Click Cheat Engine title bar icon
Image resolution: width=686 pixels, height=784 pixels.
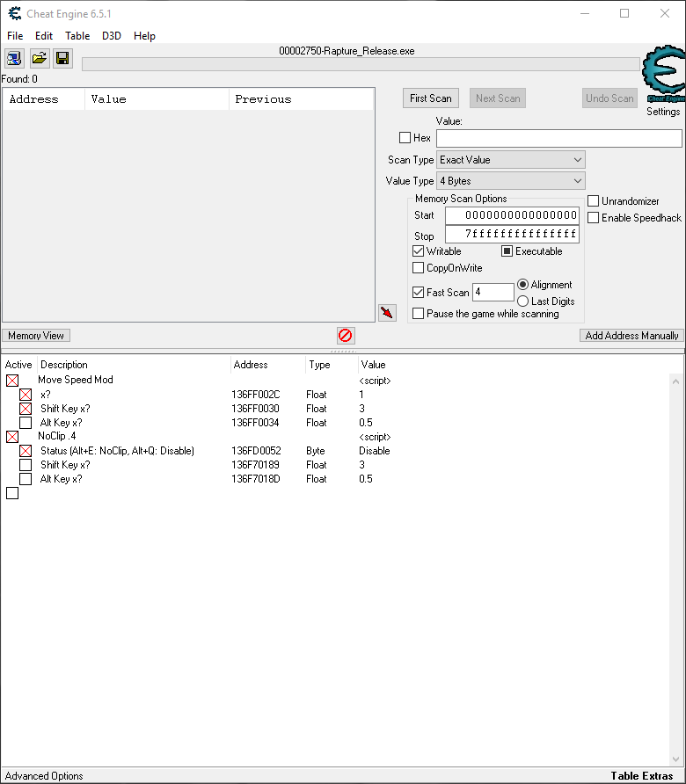point(14,13)
